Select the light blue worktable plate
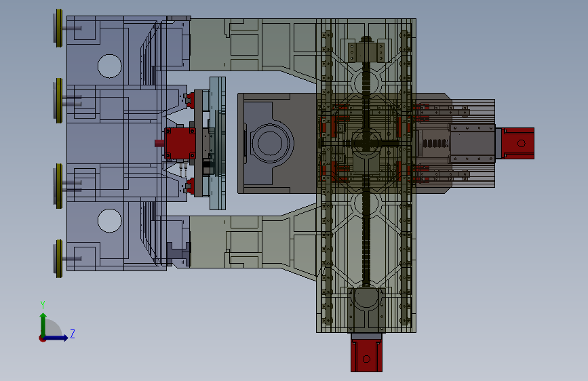Image resolution: width=588 pixels, height=381 pixels. [218, 143]
